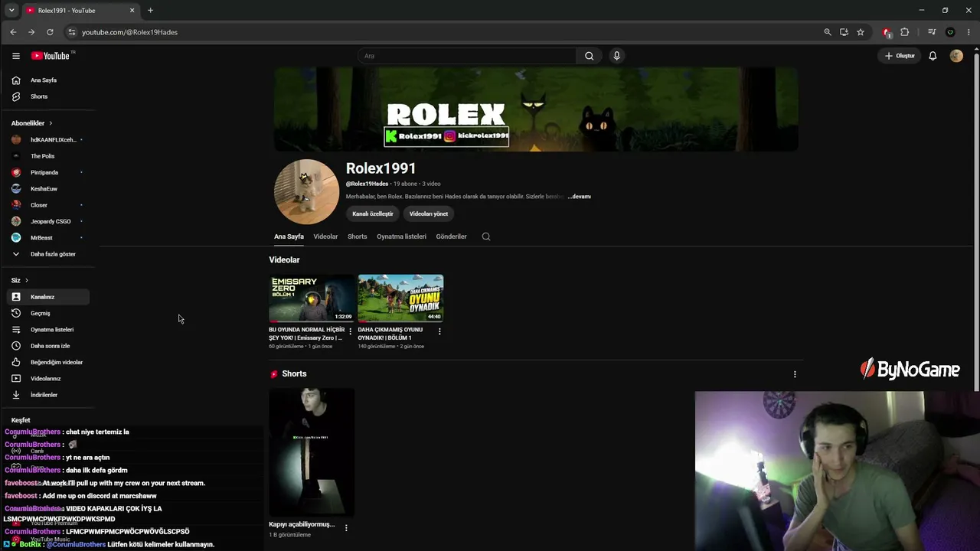Image resolution: width=980 pixels, height=551 pixels.
Task: Open the tab search dropdown
Action: pyautogui.click(x=11, y=11)
